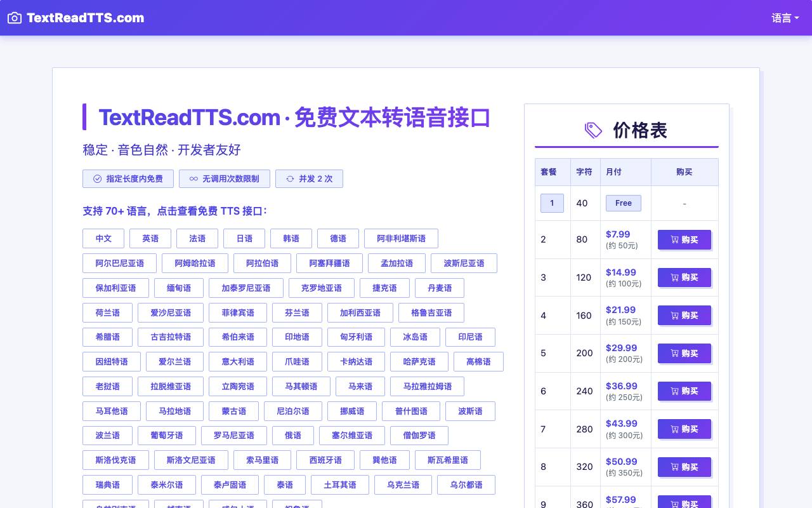The width and height of the screenshot is (812, 508).
Task: Choose the 加泰罗尼亚语 language button
Action: (x=246, y=288)
